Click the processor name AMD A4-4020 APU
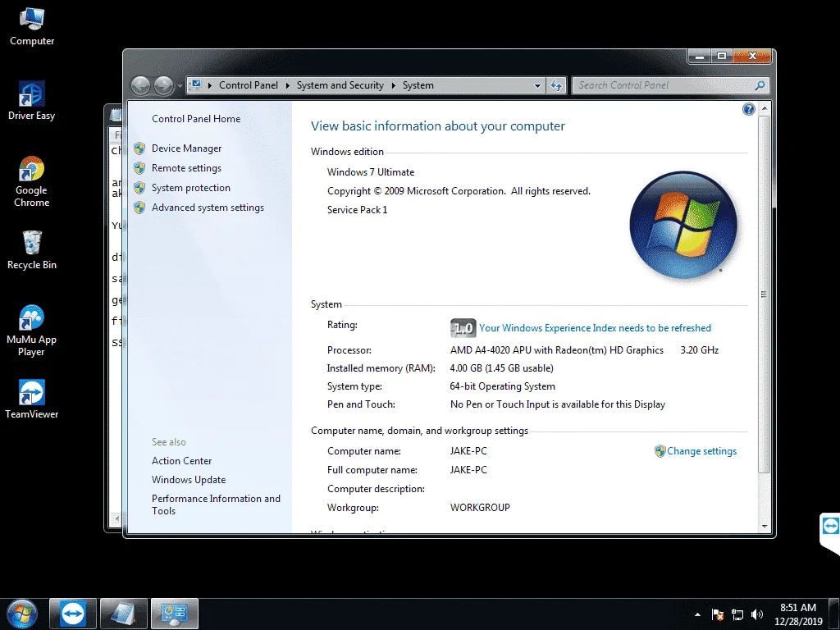 tap(557, 350)
